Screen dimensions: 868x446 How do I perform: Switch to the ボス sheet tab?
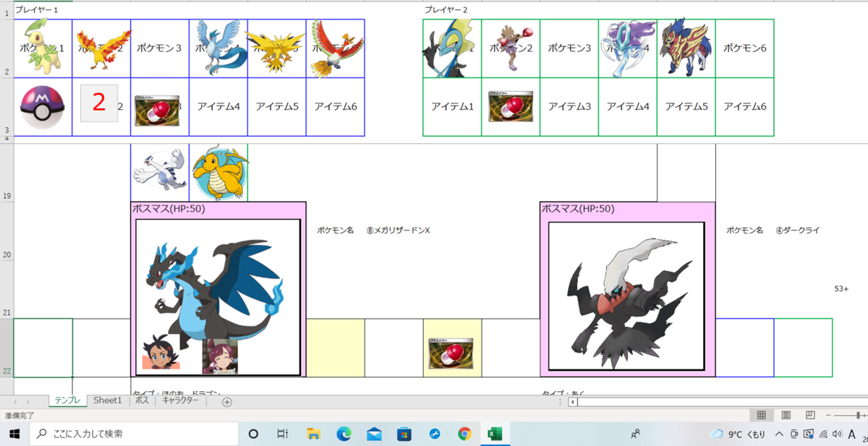(x=142, y=400)
